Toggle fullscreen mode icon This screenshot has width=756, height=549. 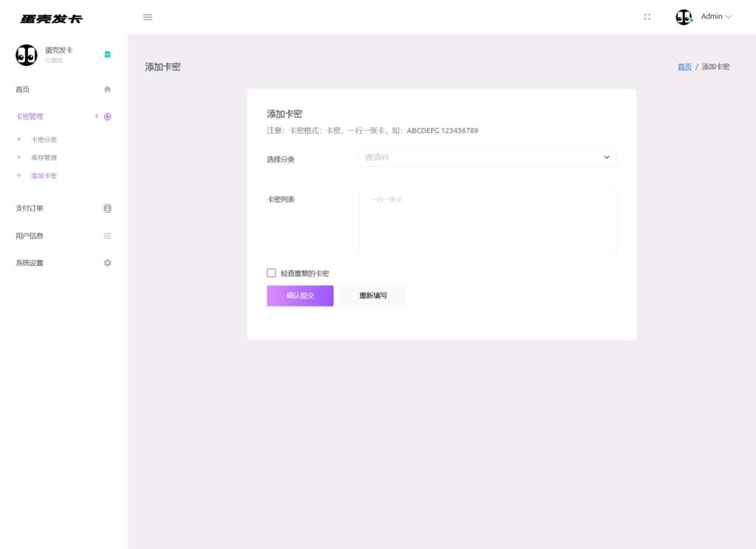pyautogui.click(x=647, y=17)
